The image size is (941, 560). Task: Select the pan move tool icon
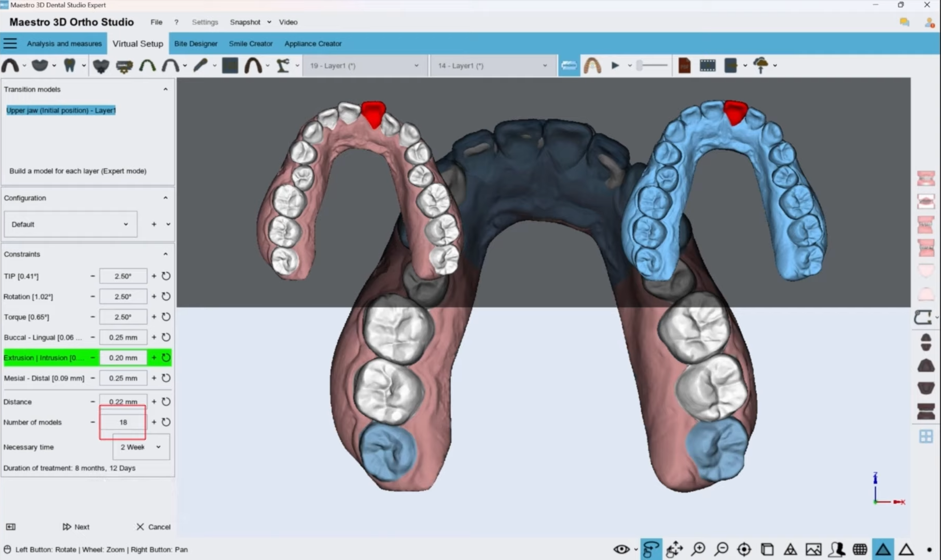tap(674, 549)
